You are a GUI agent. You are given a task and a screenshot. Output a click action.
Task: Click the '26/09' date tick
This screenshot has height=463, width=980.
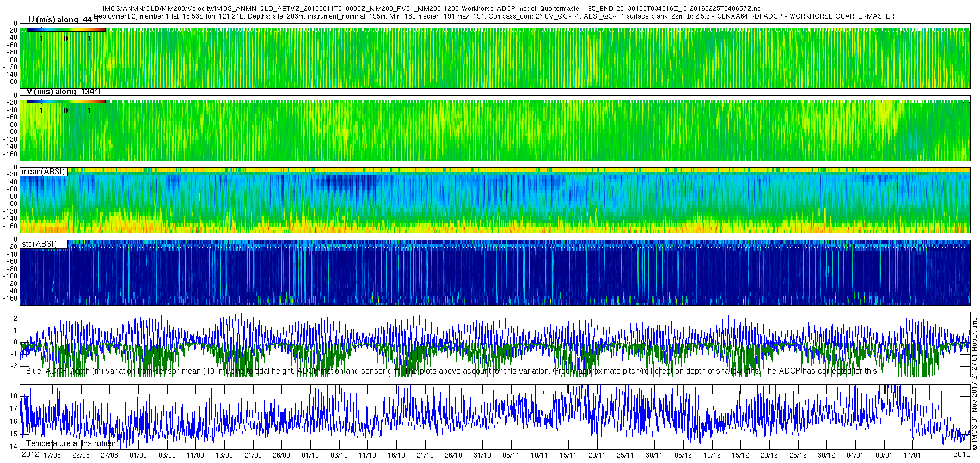pyautogui.click(x=281, y=455)
